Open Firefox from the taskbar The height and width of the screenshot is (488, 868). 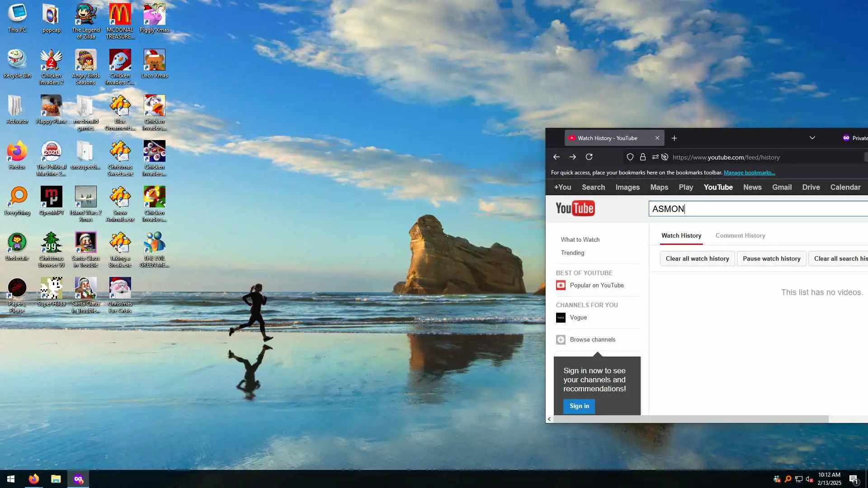coord(34,479)
